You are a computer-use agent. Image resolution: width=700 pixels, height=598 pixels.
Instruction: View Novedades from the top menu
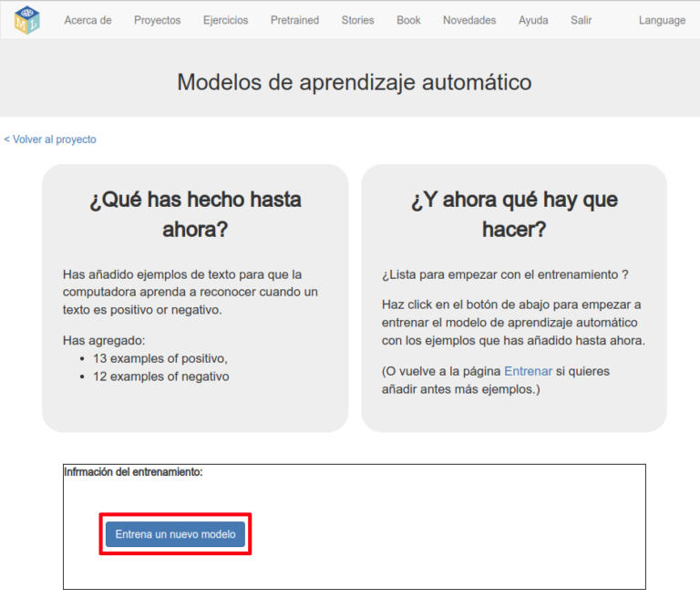click(469, 20)
